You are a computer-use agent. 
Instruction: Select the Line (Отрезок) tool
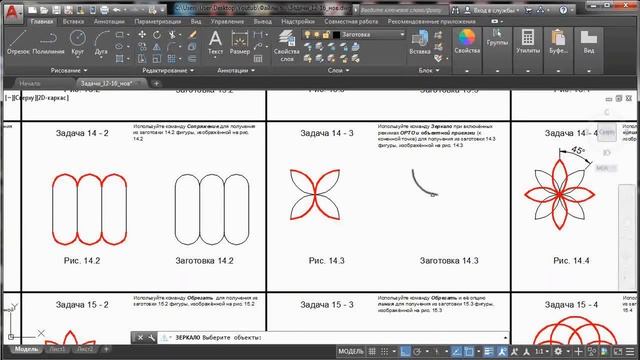[x=18, y=42]
